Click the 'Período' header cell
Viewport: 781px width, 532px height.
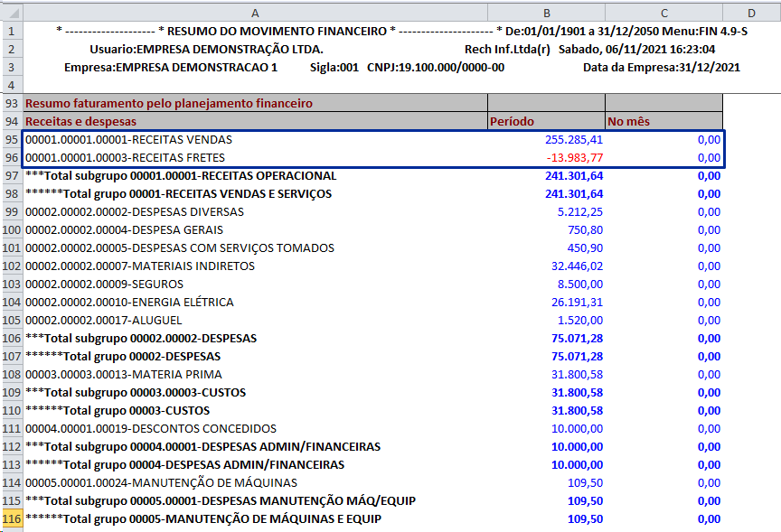pyautogui.click(x=546, y=121)
